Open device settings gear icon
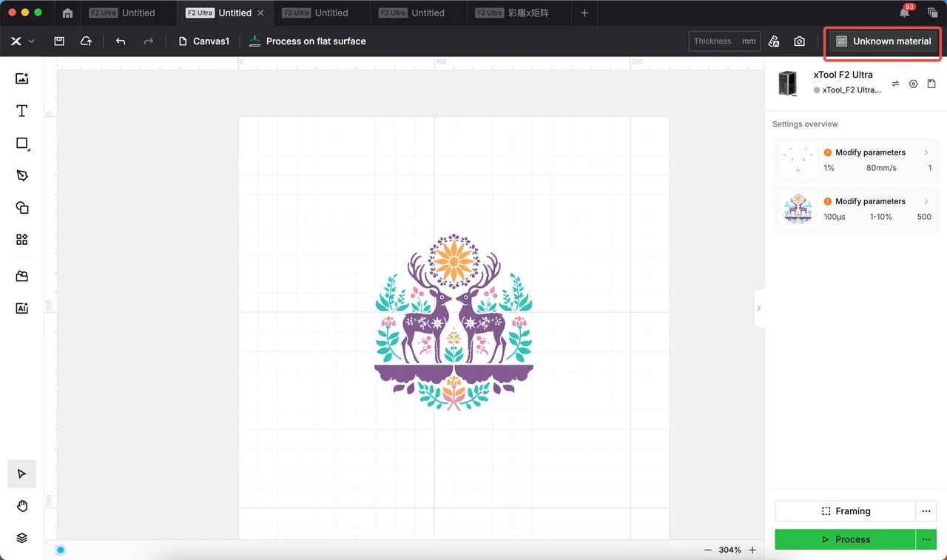947x560 pixels. [914, 84]
